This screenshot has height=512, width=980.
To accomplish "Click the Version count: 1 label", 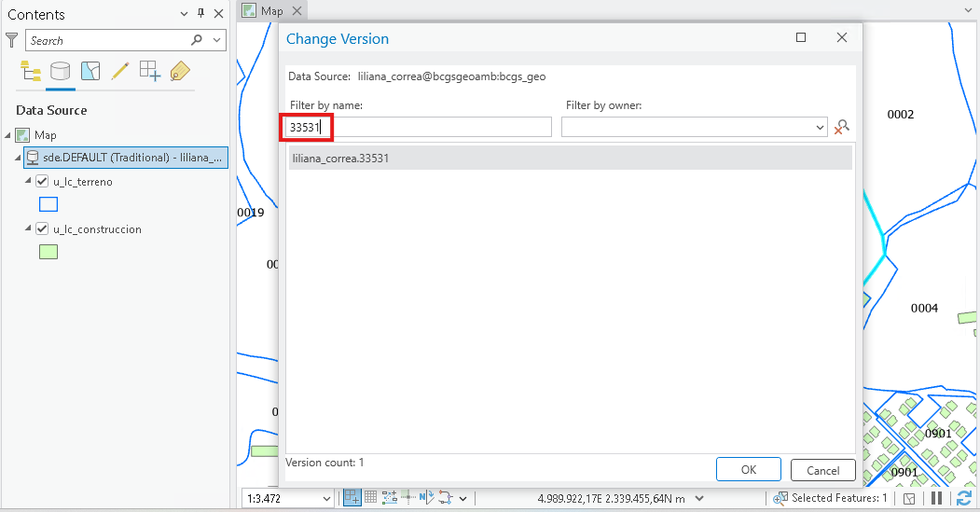I will [324, 463].
